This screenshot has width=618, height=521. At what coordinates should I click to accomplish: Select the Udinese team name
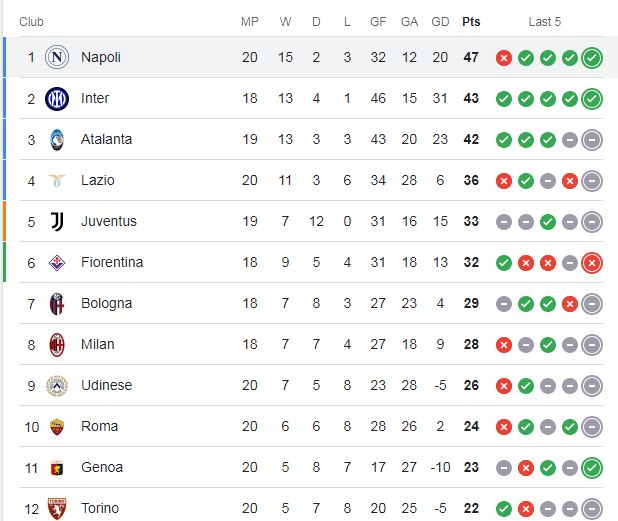(x=106, y=385)
